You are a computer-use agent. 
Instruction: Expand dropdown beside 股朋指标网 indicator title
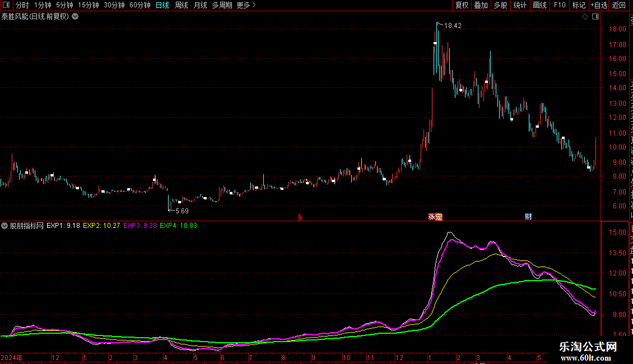pos(4,226)
